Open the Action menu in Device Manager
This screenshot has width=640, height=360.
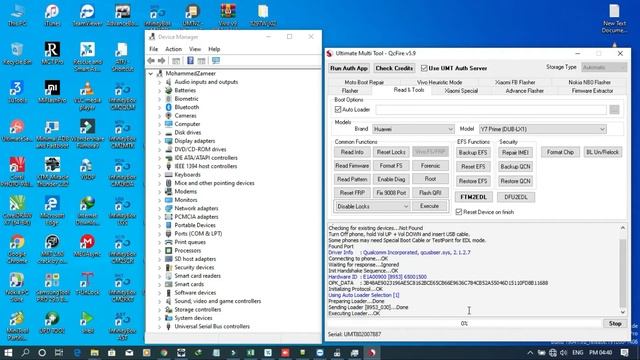[173, 49]
